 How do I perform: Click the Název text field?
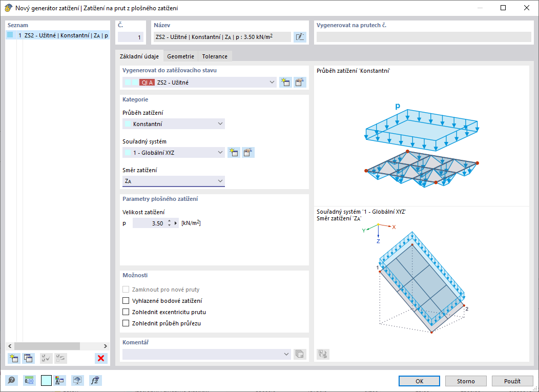[222, 37]
